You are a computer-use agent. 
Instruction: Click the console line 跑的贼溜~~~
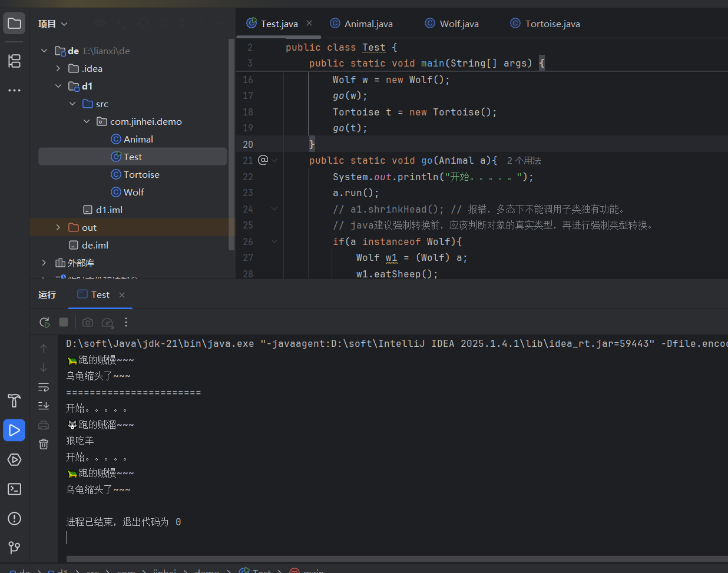(101, 425)
